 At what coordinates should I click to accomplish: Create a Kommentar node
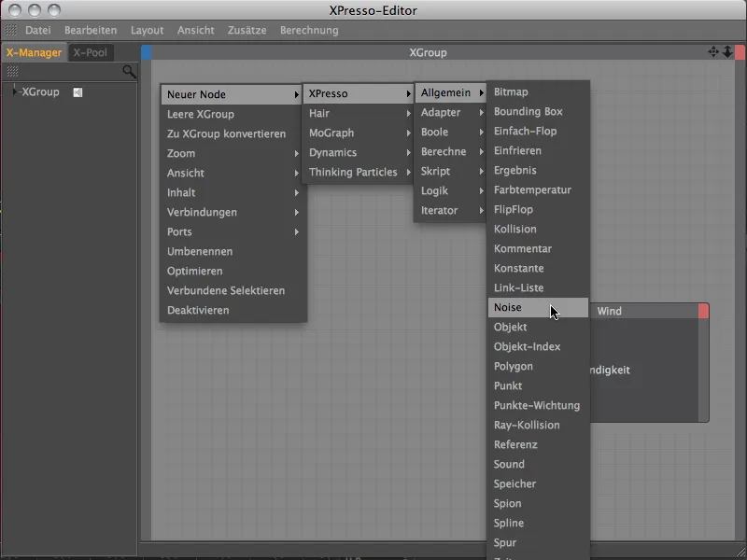pyautogui.click(x=538, y=248)
